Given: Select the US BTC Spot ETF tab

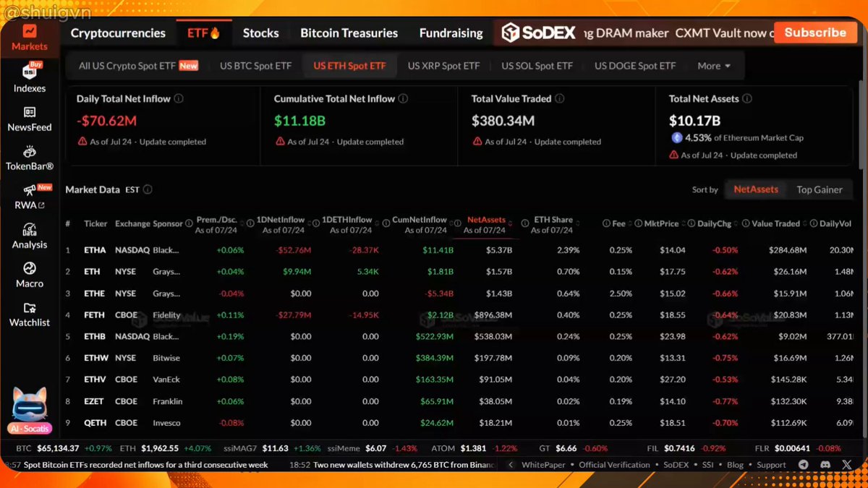Looking at the screenshot, I should click(255, 66).
